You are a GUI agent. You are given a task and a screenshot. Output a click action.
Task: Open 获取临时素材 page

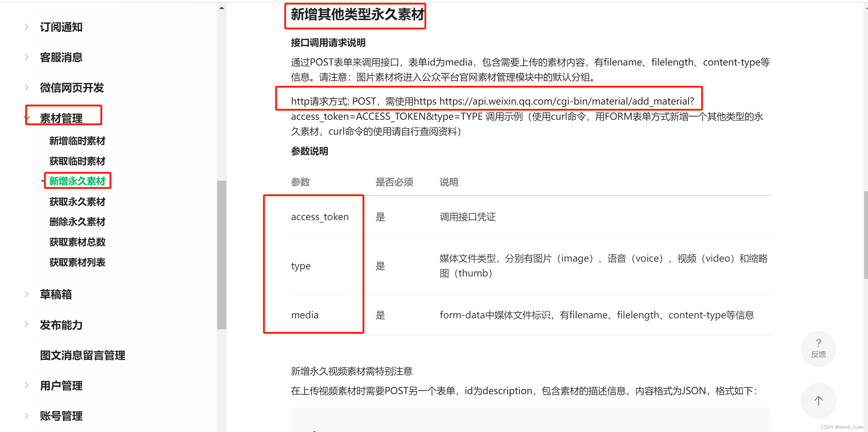[x=77, y=161]
